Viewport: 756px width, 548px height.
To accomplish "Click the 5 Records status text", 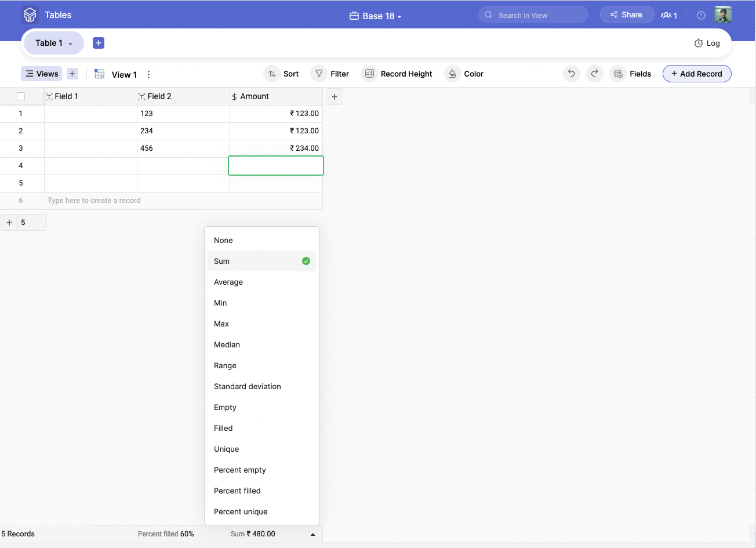I will point(18,534).
